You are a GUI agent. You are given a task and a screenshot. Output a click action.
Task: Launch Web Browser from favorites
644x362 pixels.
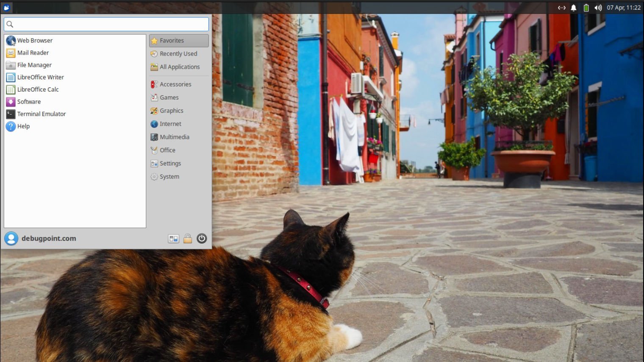tap(35, 41)
